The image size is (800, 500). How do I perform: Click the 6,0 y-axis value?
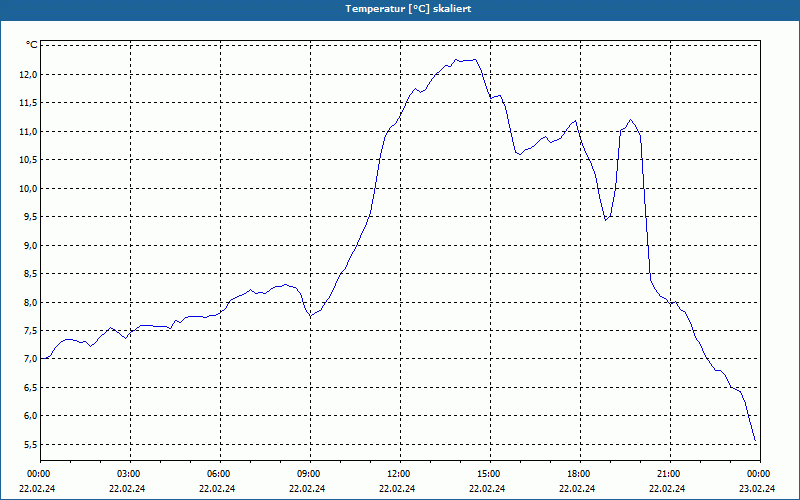pyautogui.click(x=31, y=416)
